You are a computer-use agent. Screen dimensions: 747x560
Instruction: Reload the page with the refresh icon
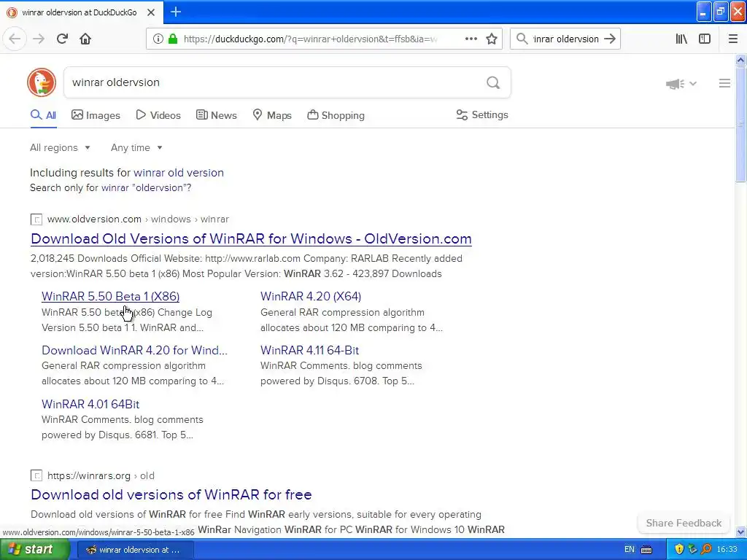[62, 39]
